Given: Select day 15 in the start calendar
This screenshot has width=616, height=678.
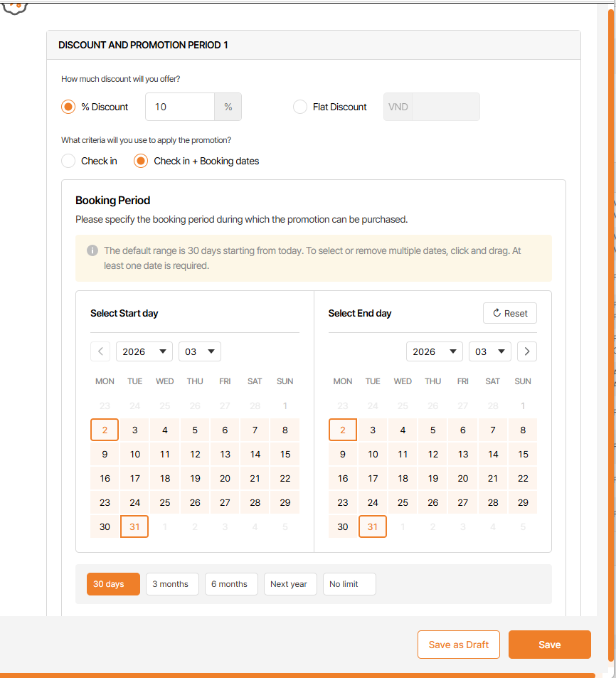Looking at the screenshot, I should pos(285,454).
